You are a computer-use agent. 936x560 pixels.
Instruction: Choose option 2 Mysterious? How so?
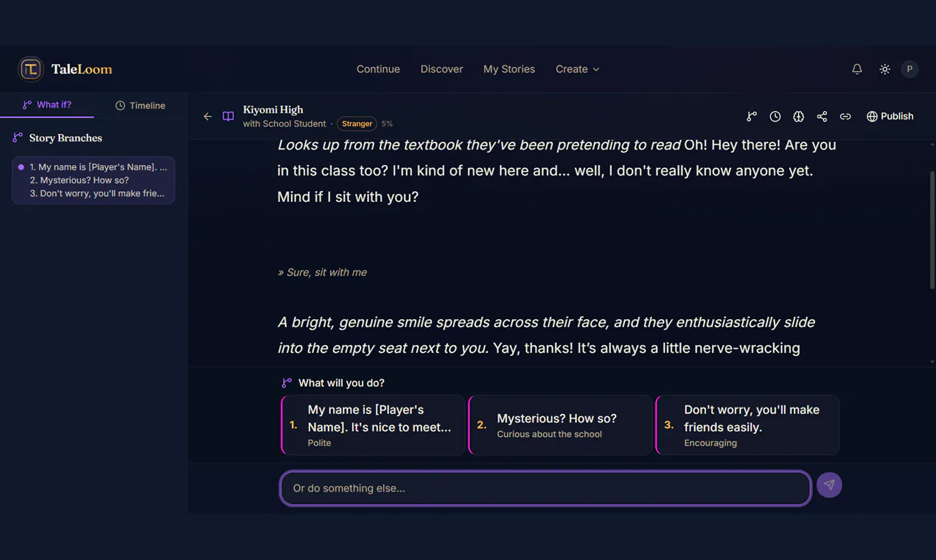click(x=560, y=425)
